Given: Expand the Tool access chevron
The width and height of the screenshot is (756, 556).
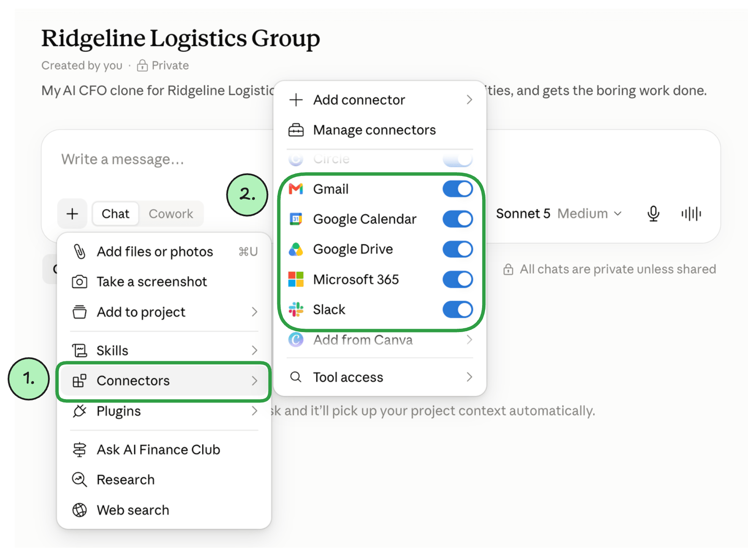Looking at the screenshot, I should (x=469, y=377).
